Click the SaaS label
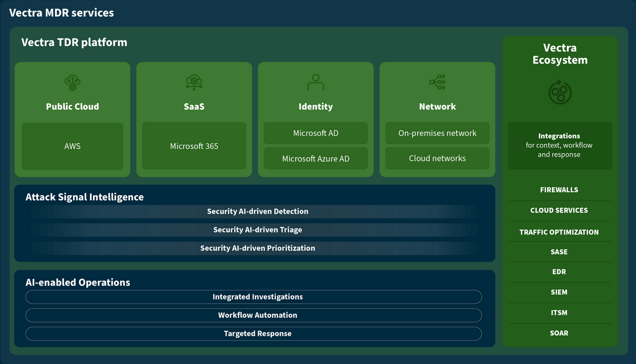Image resolution: width=636 pixels, height=364 pixels. 194,106
